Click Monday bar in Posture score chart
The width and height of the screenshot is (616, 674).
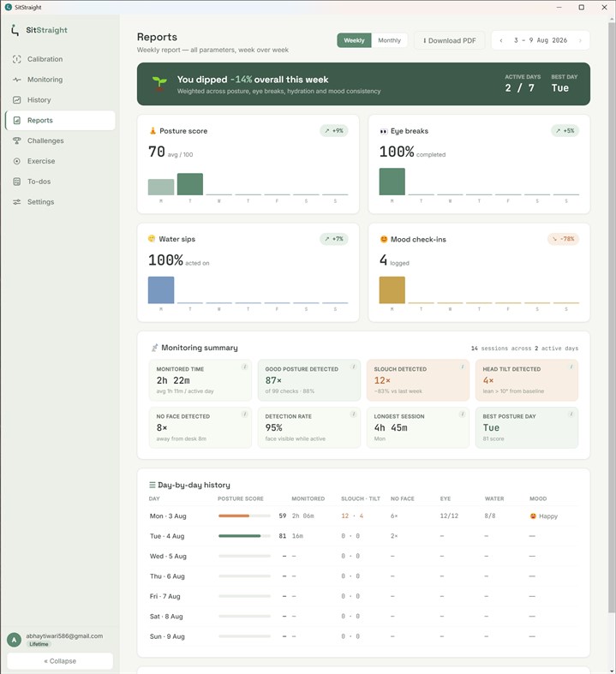click(x=161, y=187)
